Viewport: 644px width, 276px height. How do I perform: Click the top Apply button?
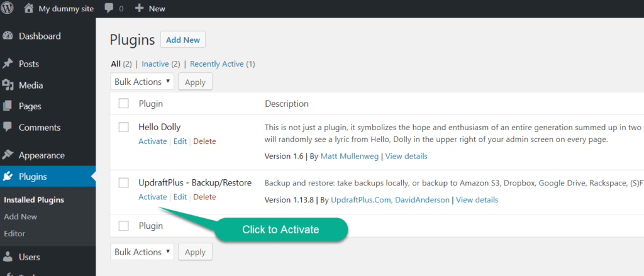coord(195,82)
